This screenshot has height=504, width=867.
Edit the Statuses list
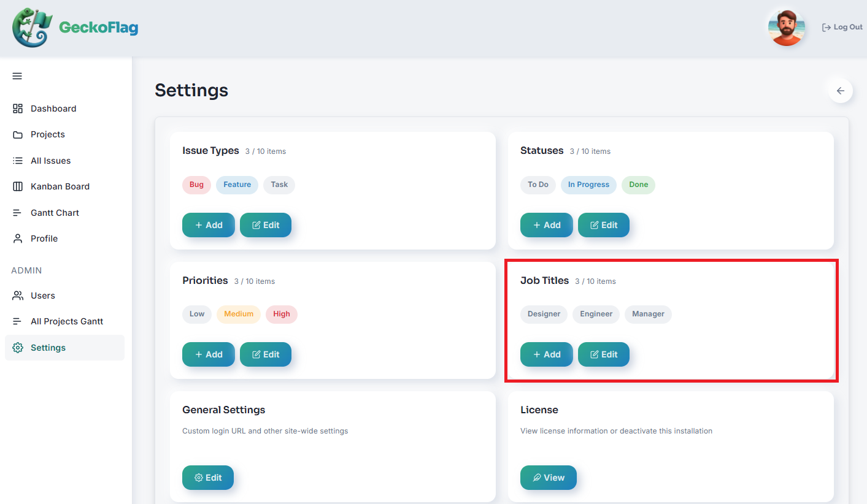pyautogui.click(x=604, y=225)
